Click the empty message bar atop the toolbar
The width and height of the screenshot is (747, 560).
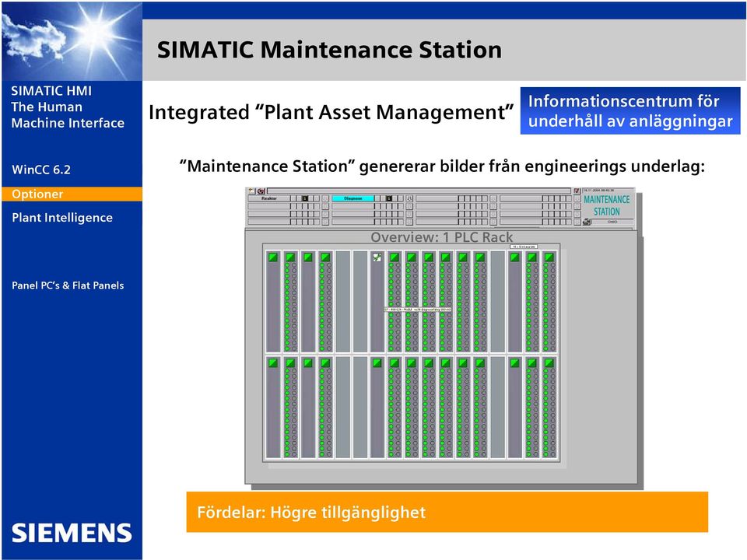tap(419, 191)
